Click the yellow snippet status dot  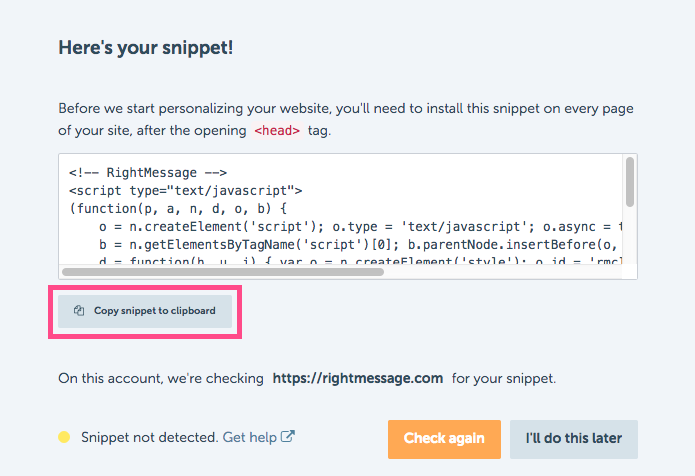tap(64, 437)
